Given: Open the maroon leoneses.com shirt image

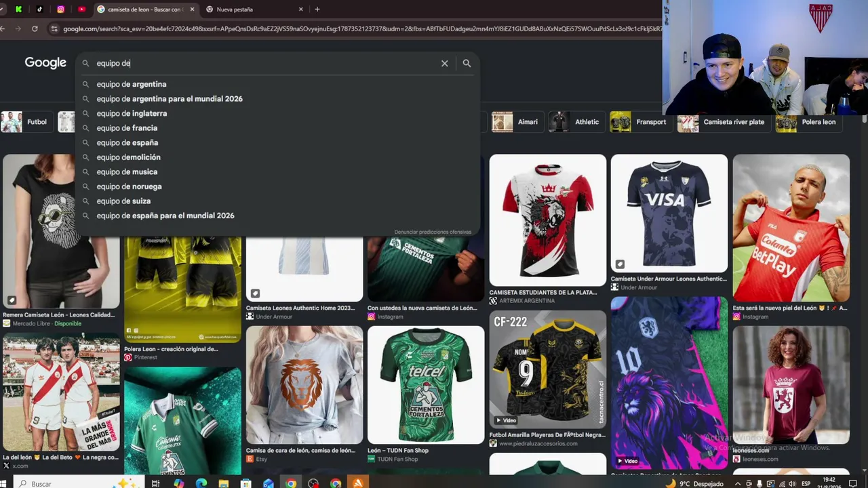Looking at the screenshot, I should [791, 385].
